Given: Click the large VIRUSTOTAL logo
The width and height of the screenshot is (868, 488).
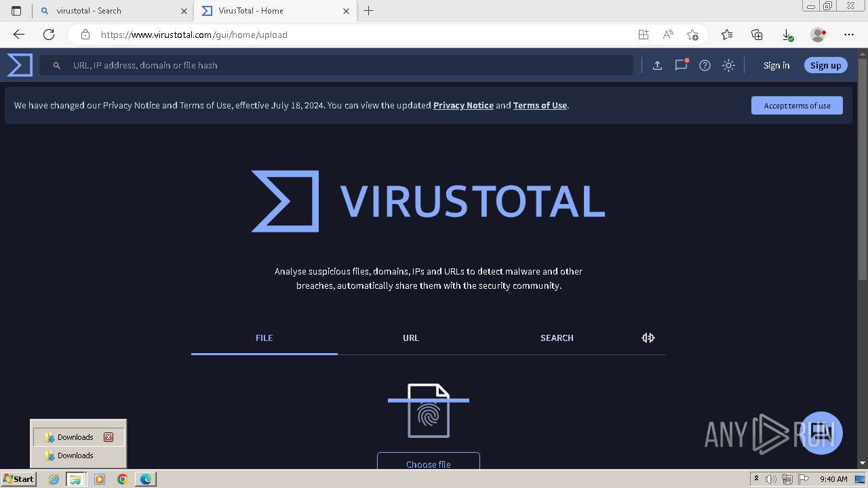Looking at the screenshot, I should pyautogui.click(x=428, y=201).
